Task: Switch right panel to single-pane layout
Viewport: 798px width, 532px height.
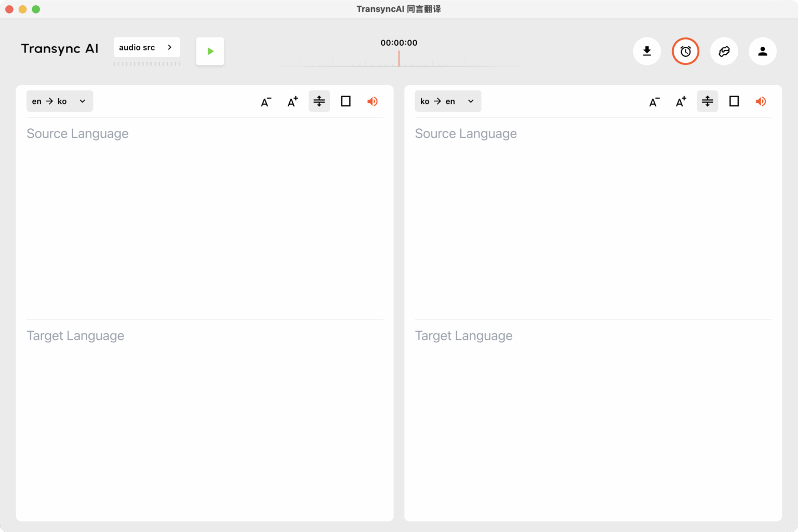Action: (734, 101)
